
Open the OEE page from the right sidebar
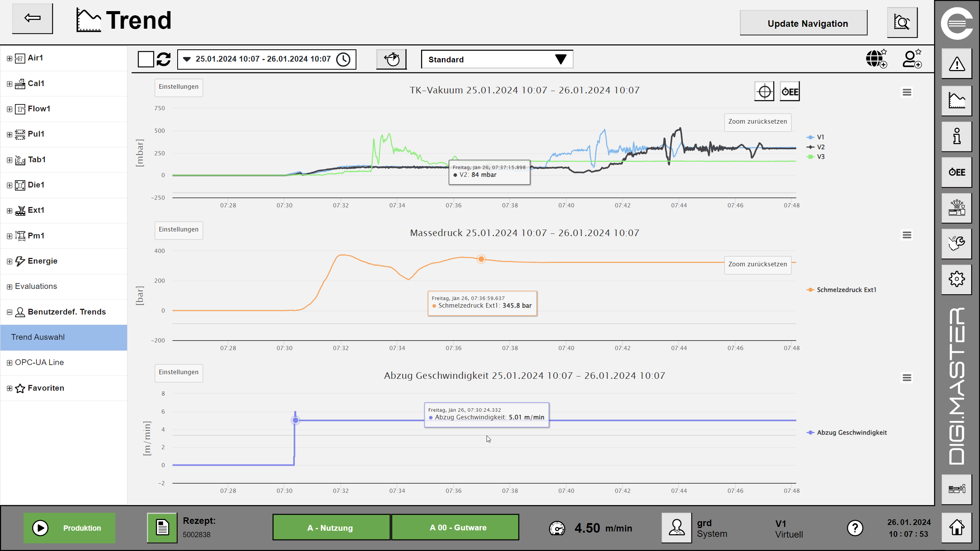(x=957, y=172)
